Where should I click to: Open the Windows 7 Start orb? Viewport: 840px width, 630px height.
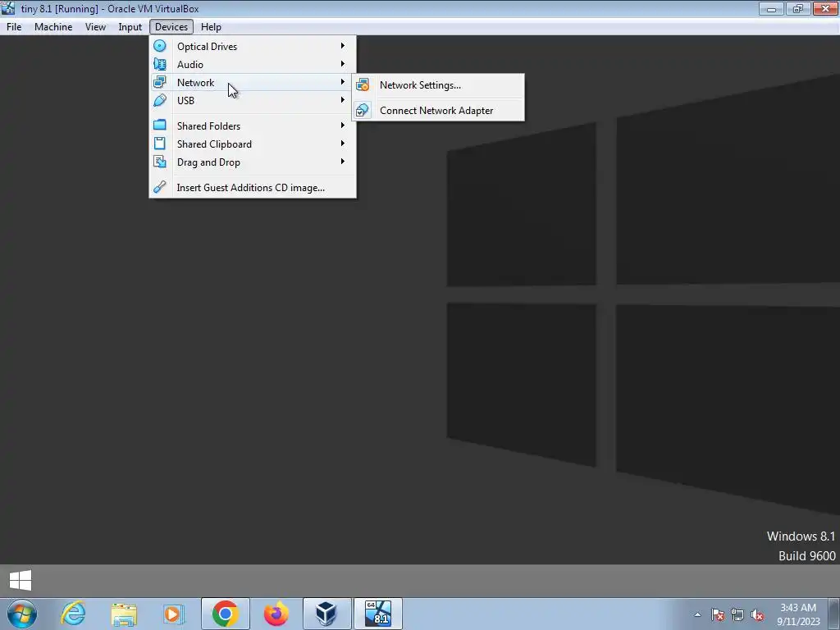(x=21, y=614)
